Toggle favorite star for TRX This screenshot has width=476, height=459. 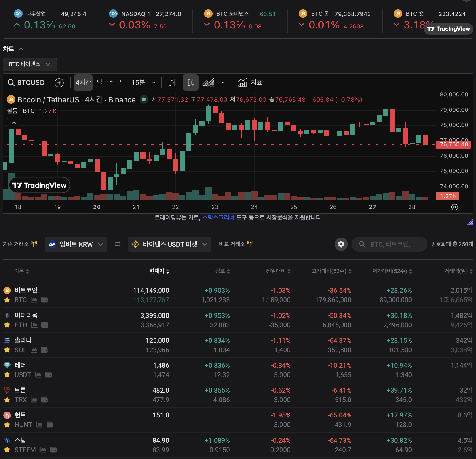click(x=7, y=400)
